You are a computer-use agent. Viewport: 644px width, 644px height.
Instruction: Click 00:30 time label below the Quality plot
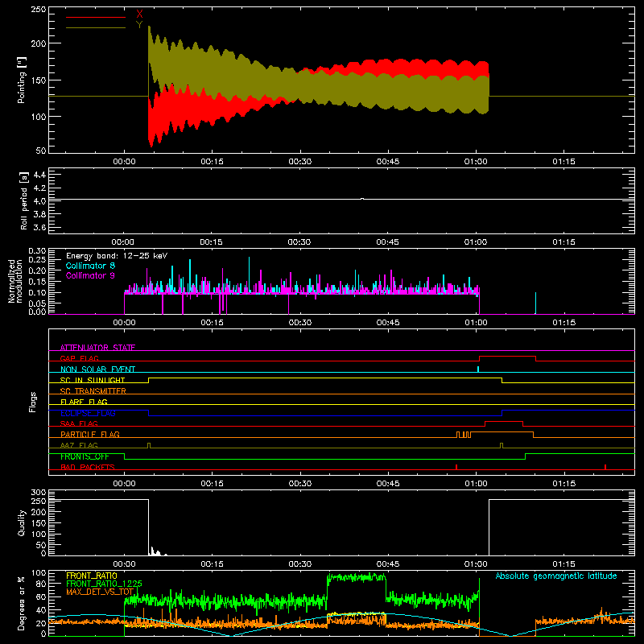pos(299,564)
